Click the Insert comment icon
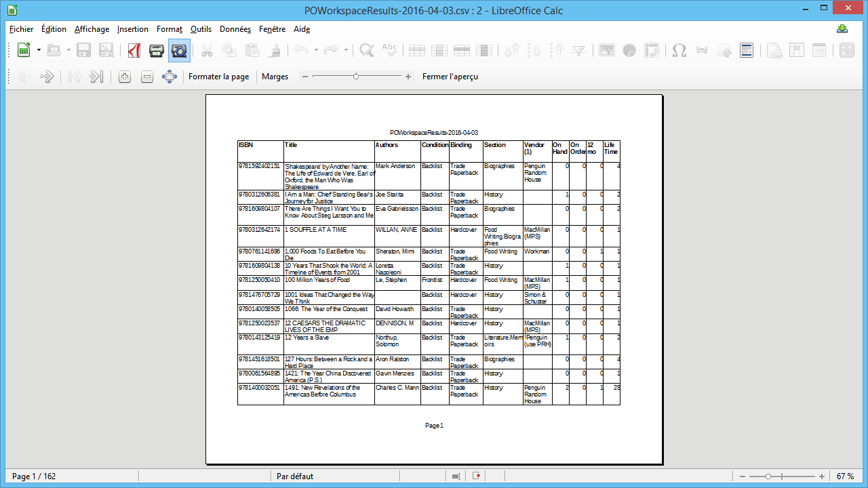The image size is (868, 488). point(724,50)
